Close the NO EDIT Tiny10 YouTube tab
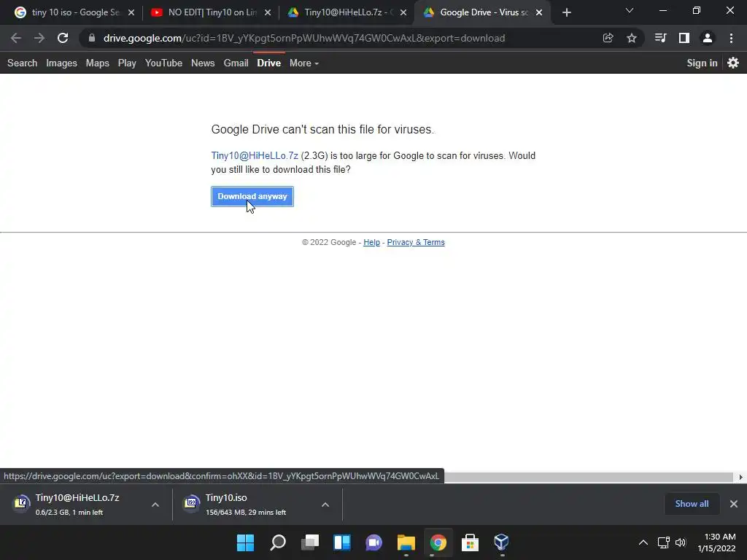This screenshot has height=560, width=747. pos(268,12)
